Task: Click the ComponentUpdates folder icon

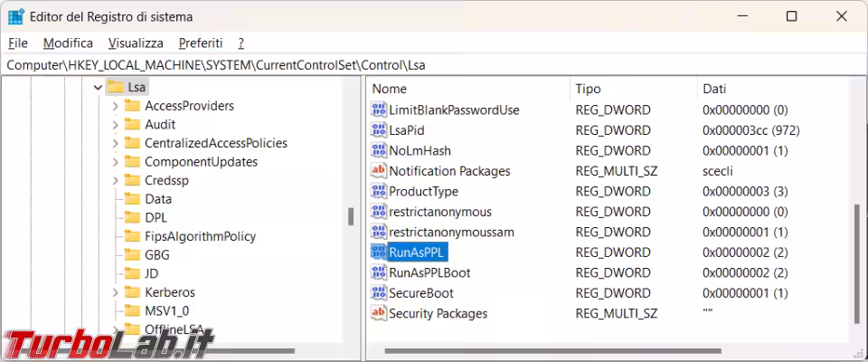Action: pyautogui.click(x=132, y=162)
